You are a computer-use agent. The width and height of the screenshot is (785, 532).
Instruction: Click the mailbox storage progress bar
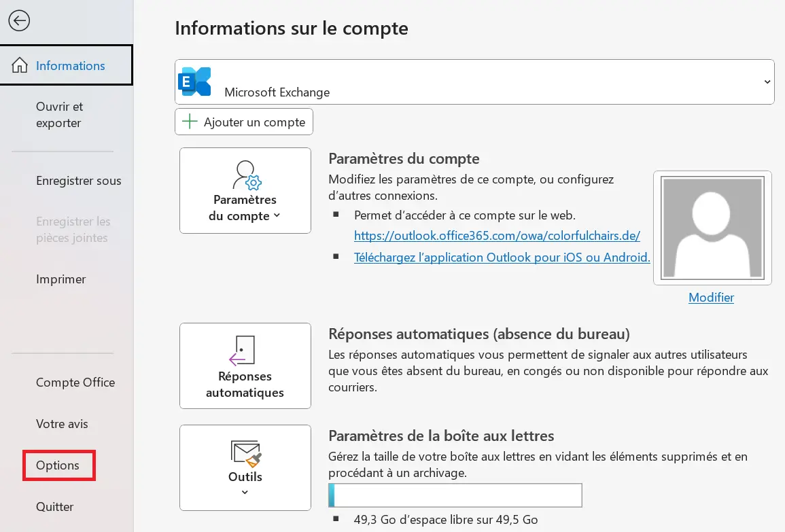coord(455,495)
